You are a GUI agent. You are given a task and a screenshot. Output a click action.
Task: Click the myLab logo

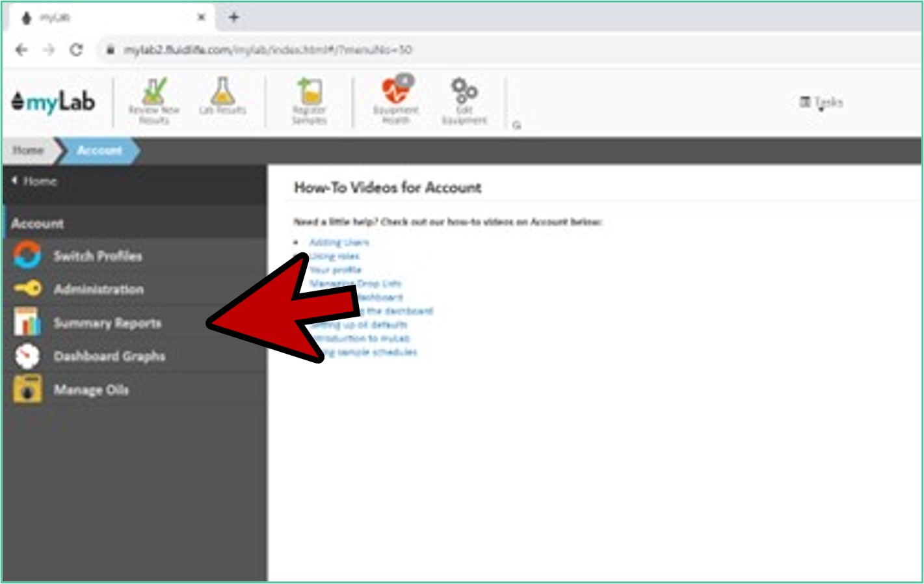pos(54,102)
